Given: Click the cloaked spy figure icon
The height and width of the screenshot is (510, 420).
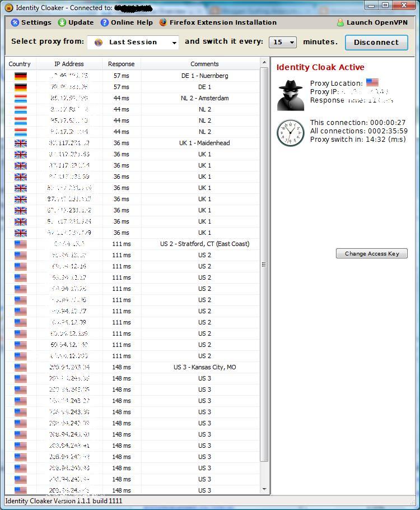Looking at the screenshot, I should 291,95.
